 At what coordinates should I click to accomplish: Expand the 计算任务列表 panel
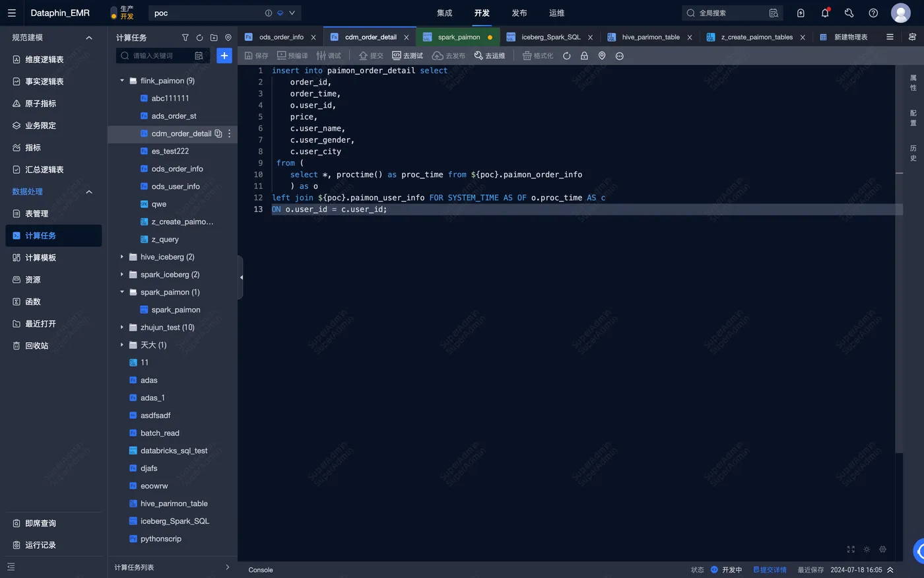pos(227,567)
